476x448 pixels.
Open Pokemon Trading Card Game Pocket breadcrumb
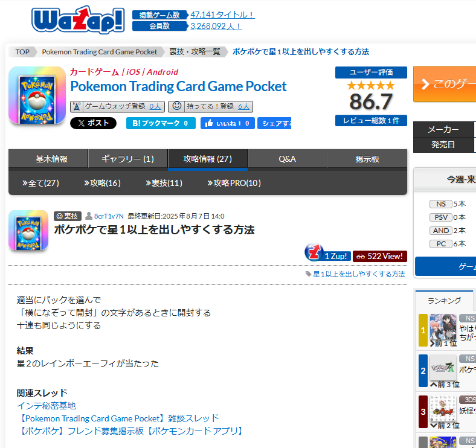pyautogui.click(x=100, y=52)
